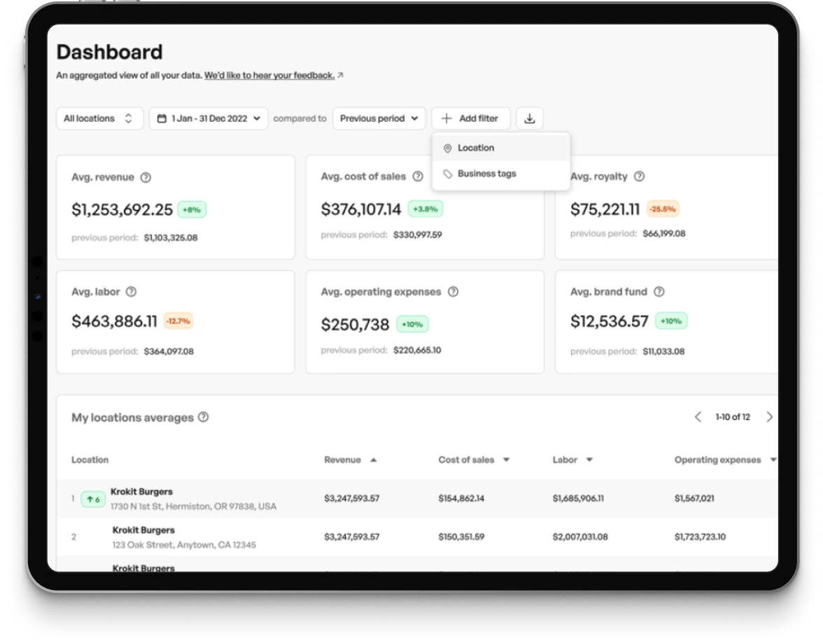Toggle sorting on the Cost of sales column
The width and height of the screenshot is (823, 644).
coord(505,460)
